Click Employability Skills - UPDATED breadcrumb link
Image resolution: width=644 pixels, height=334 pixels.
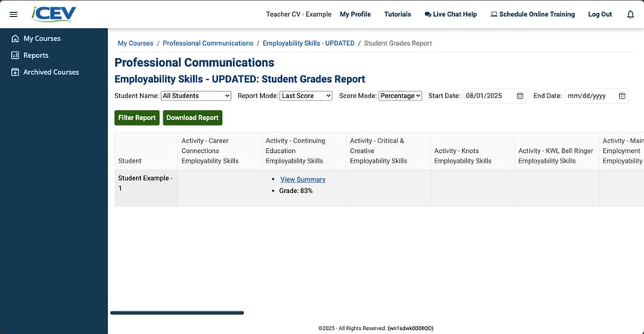(308, 43)
